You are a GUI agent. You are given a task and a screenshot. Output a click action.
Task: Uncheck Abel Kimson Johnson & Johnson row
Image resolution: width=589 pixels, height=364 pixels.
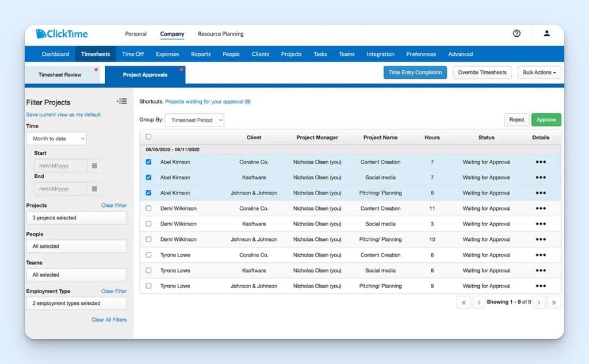coord(148,193)
